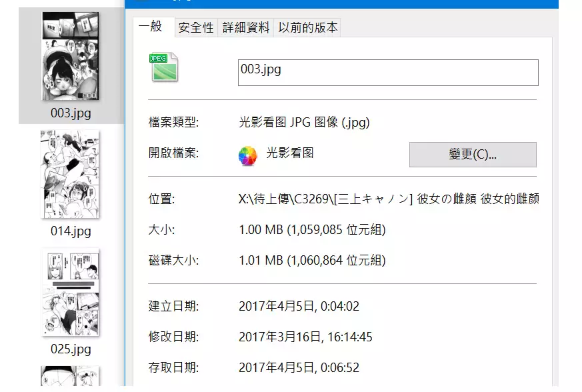This screenshot has width=582, height=392.
Task: Click the 003.jpg filename text field
Action: (x=387, y=73)
